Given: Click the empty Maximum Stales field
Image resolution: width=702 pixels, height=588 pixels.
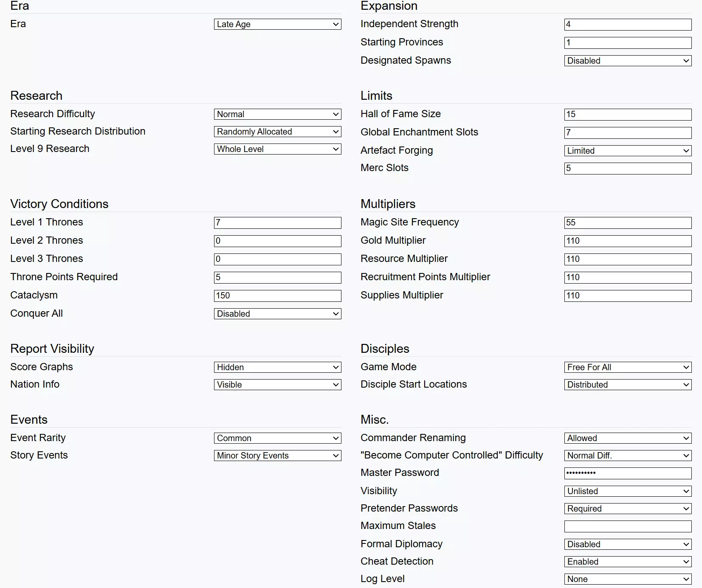Looking at the screenshot, I should [x=628, y=526].
